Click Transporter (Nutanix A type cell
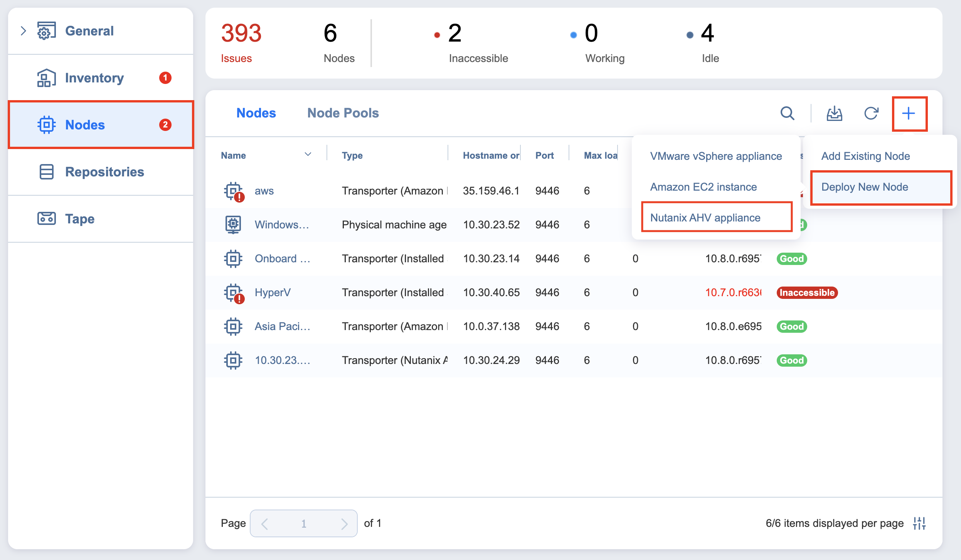 tap(395, 360)
